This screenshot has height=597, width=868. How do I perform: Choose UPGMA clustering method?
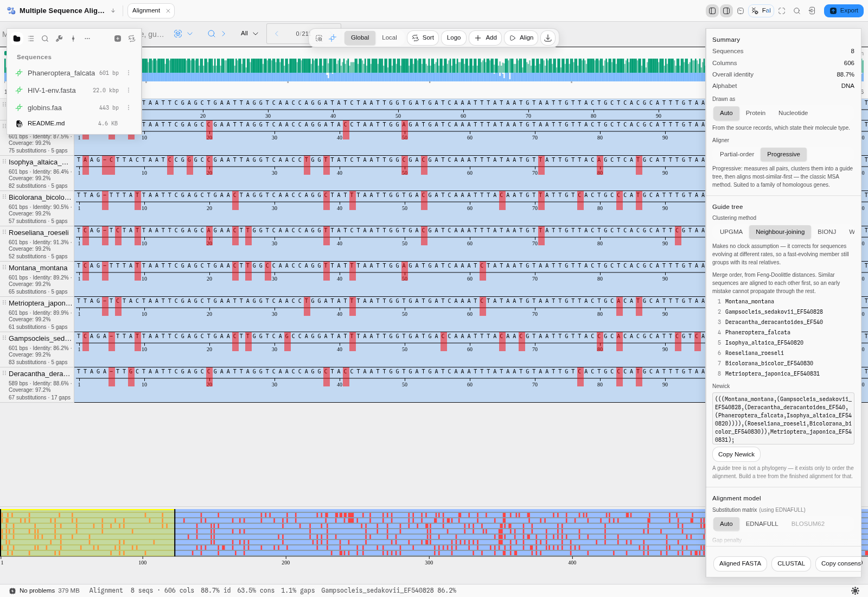pos(731,232)
